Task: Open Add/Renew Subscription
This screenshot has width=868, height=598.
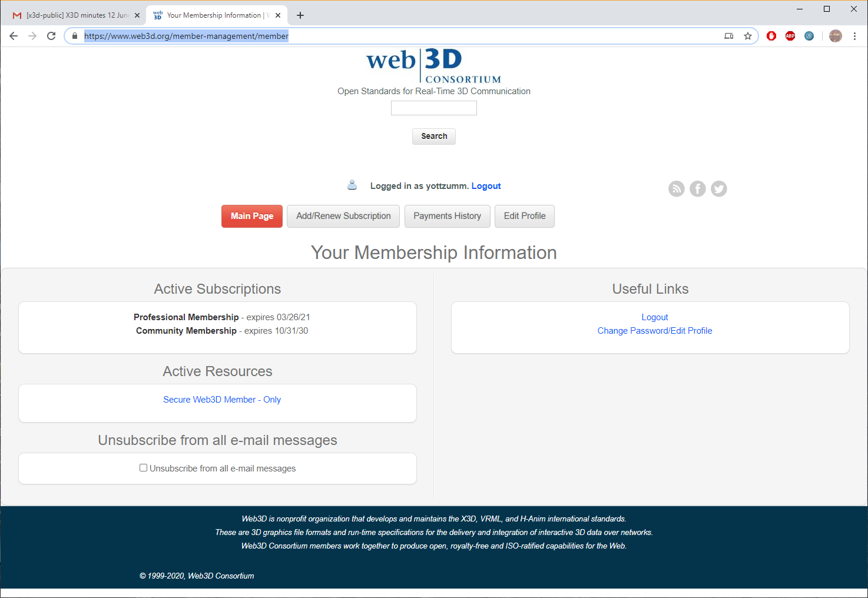Action: point(343,216)
